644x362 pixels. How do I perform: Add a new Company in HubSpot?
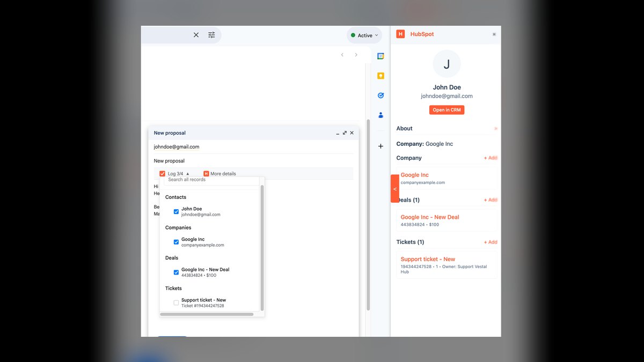[x=491, y=158]
